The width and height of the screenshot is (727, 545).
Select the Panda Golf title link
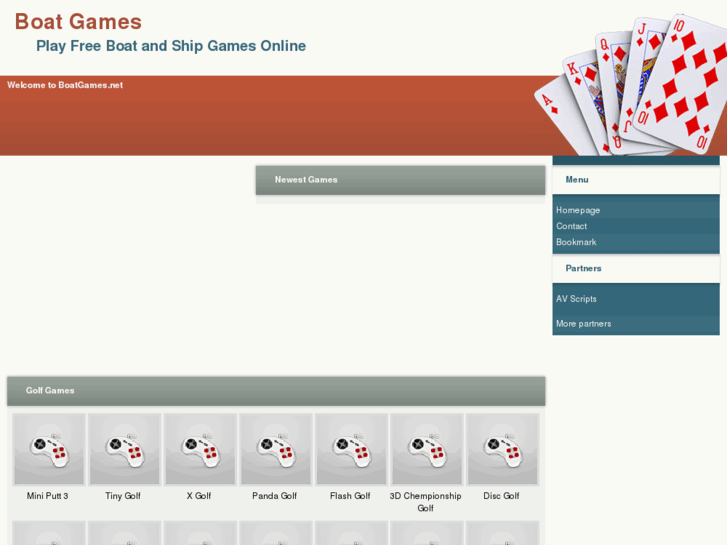(274, 496)
